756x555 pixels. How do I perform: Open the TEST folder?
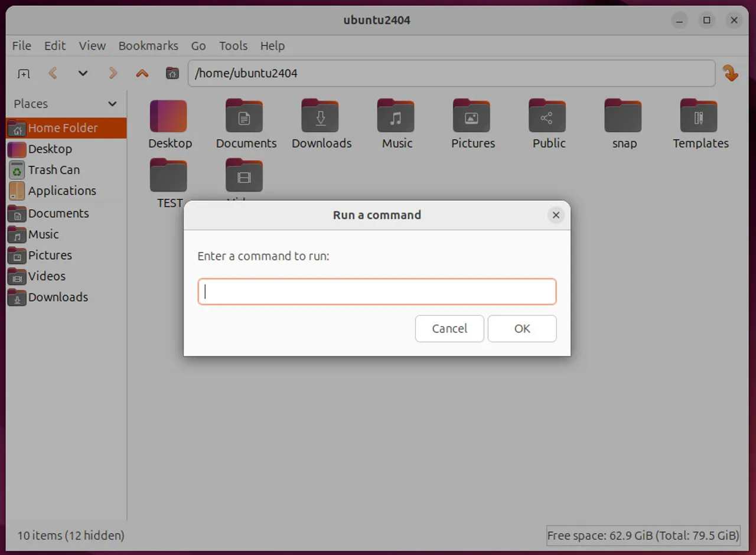169,175
